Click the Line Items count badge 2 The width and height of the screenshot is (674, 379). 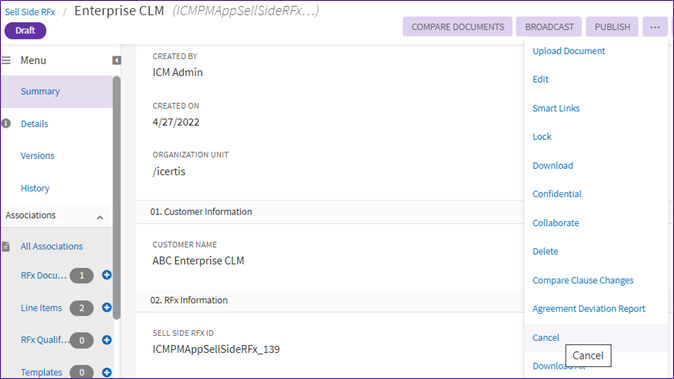82,308
